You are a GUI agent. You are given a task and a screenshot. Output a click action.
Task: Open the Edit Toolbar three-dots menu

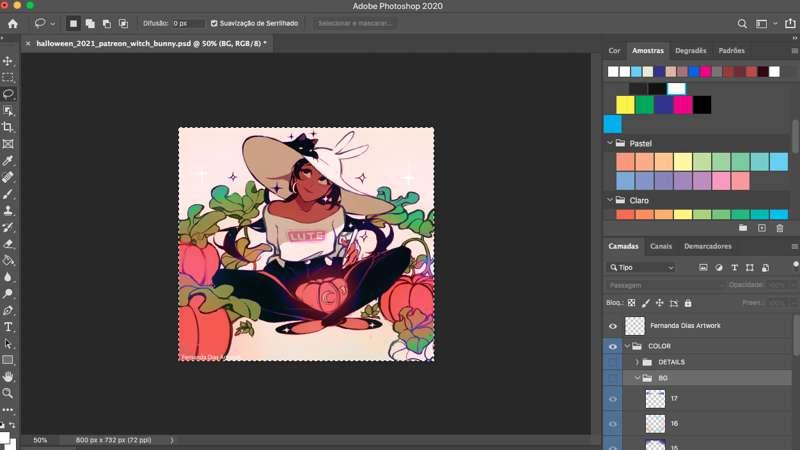click(8, 410)
